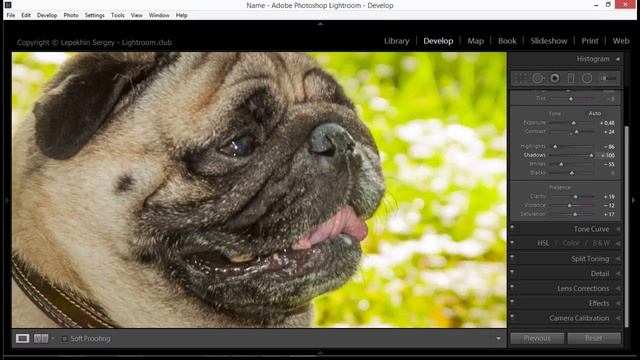This screenshot has width=640, height=360.
Task: Toggle the Camera Calibration panel switch
Action: pos(512,316)
